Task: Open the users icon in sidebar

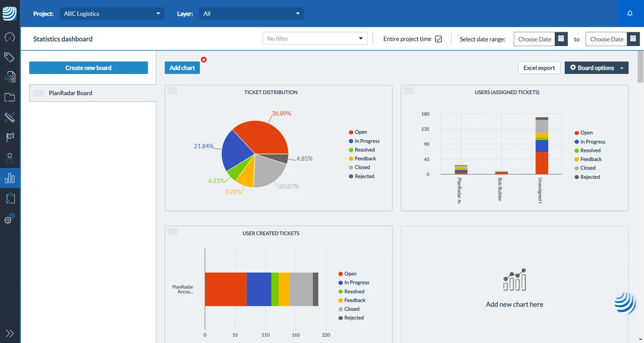Action: tap(10, 158)
